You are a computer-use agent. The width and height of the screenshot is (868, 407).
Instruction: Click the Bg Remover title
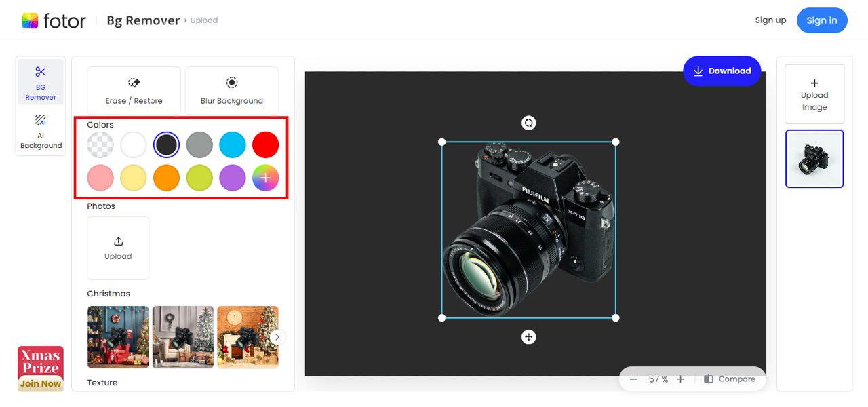pos(143,20)
